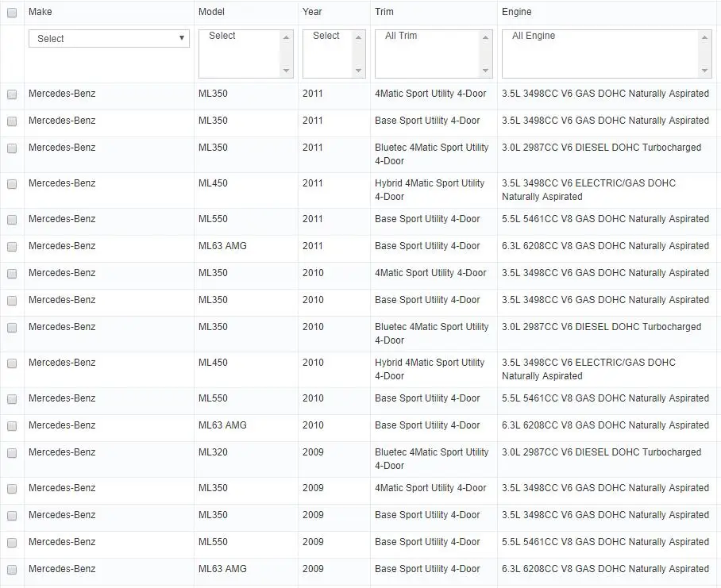Check the 2011 ML63 AMG row checkbox
Screen dimensions: 721x588
[x=12, y=247]
